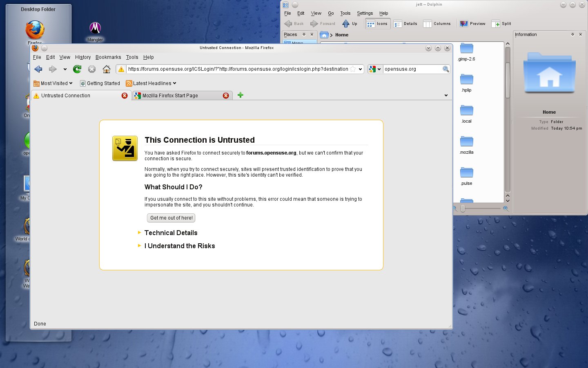Open Firefox Tools menu
The image size is (588, 368).
[x=132, y=57]
